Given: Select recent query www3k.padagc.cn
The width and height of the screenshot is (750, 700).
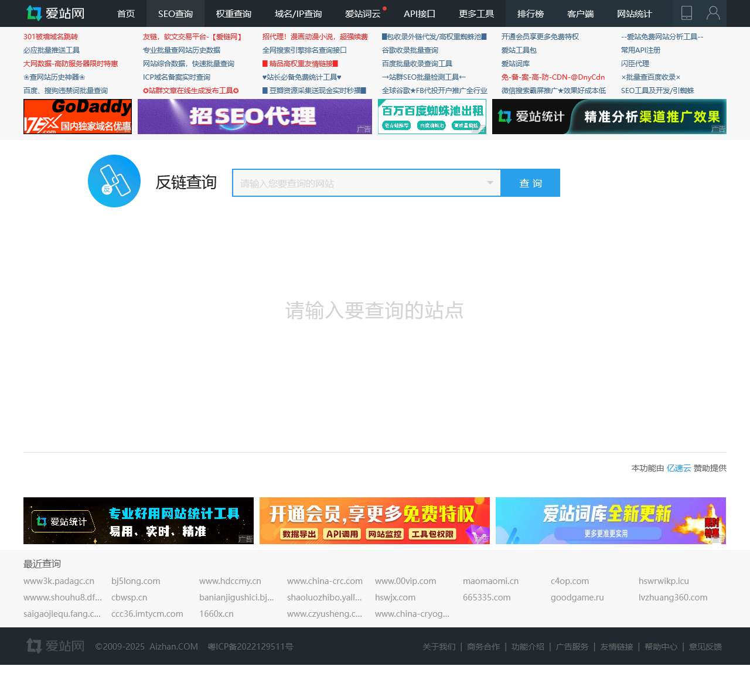Looking at the screenshot, I should click(59, 581).
